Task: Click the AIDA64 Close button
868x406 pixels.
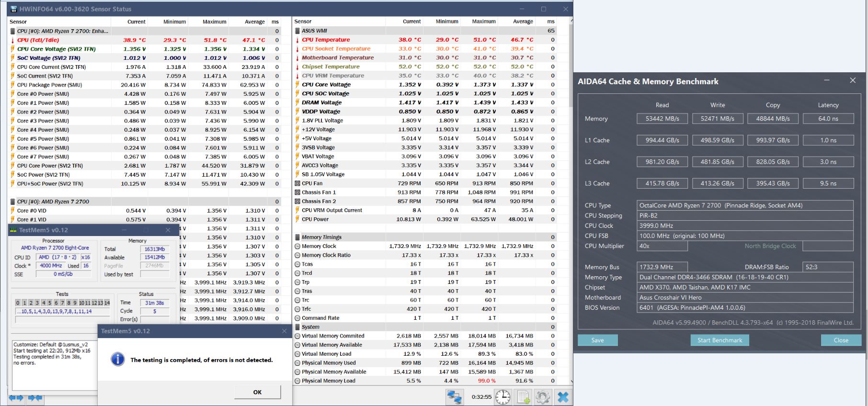Action: (841, 340)
